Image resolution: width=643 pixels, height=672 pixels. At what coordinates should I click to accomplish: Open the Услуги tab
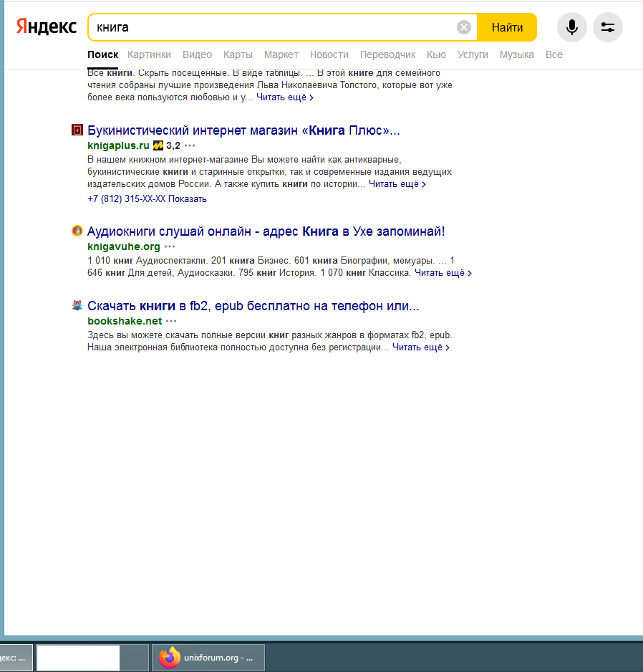(x=473, y=55)
